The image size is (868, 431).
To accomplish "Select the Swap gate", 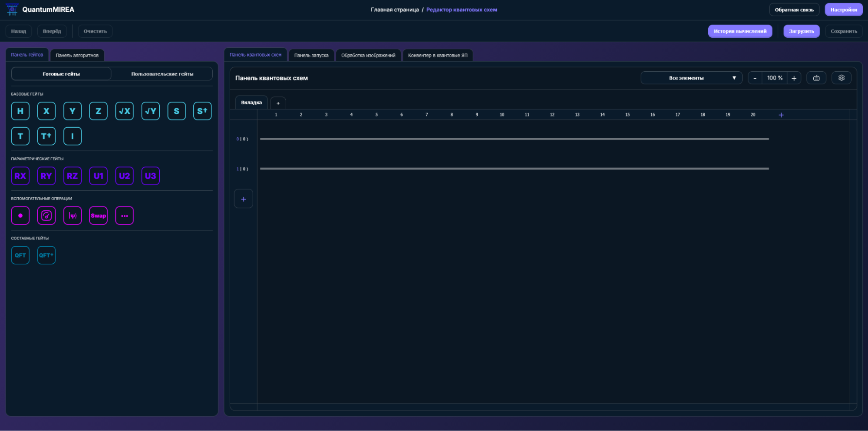I will (99, 215).
